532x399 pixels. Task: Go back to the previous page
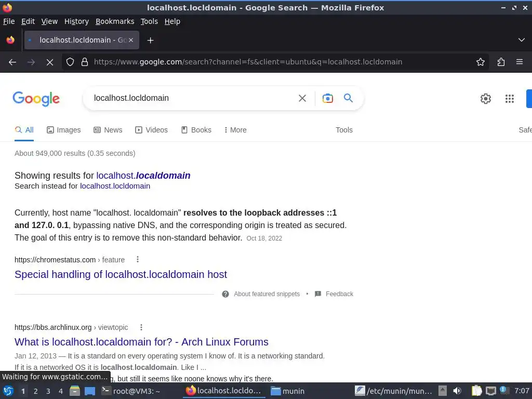[x=12, y=62]
